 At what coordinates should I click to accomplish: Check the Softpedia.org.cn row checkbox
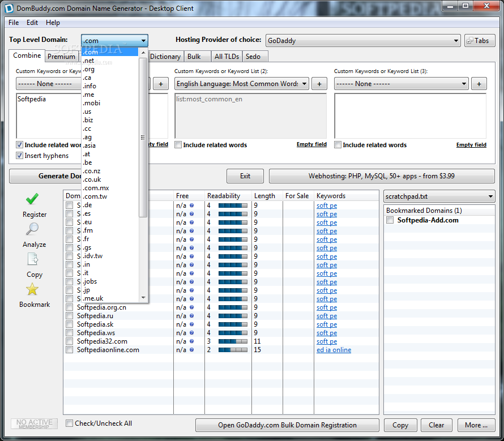pyautogui.click(x=70, y=307)
